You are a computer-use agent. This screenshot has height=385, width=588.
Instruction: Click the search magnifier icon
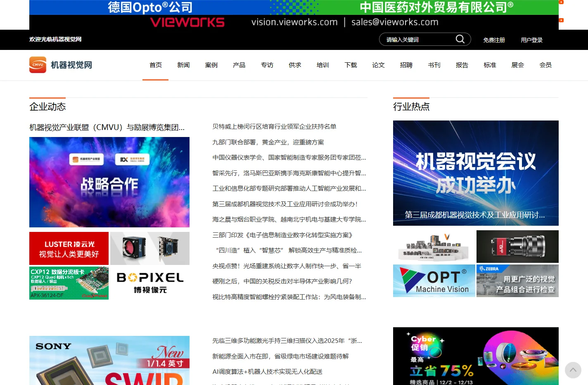tap(460, 39)
